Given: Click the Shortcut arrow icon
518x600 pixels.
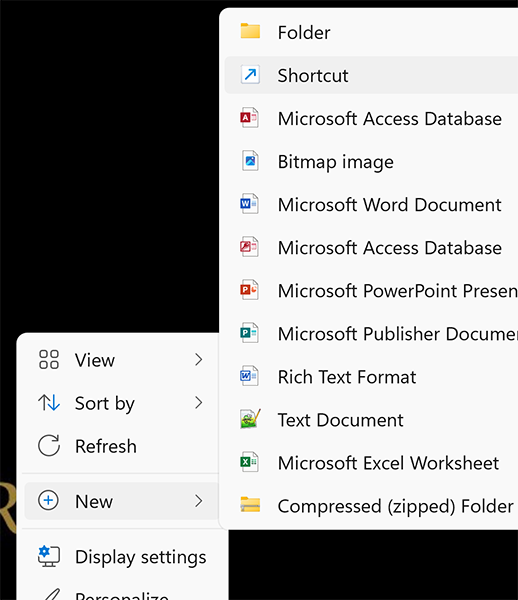Looking at the screenshot, I should 250,74.
